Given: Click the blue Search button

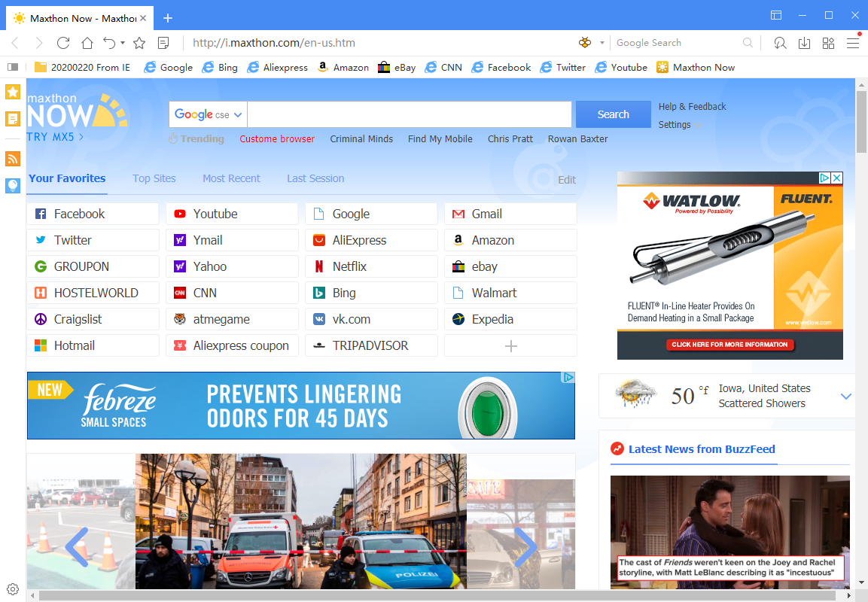Looking at the screenshot, I should pos(614,114).
